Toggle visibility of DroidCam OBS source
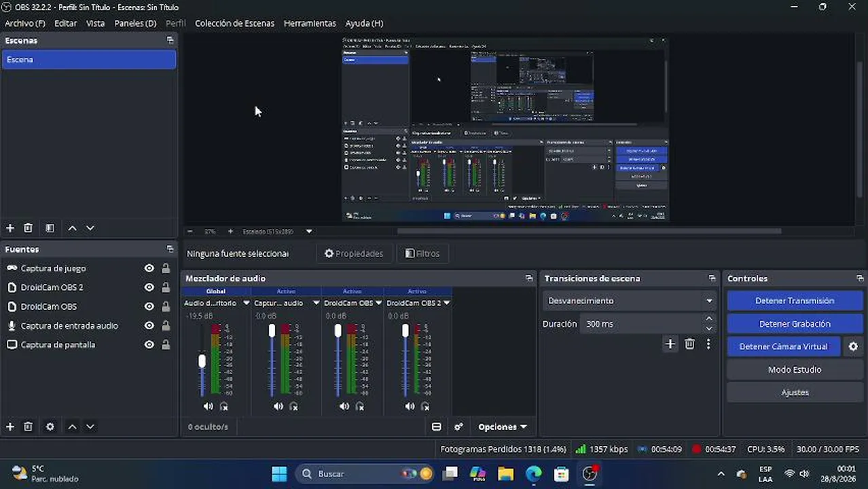Viewport: 868px width, 489px height. pyautogui.click(x=149, y=306)
